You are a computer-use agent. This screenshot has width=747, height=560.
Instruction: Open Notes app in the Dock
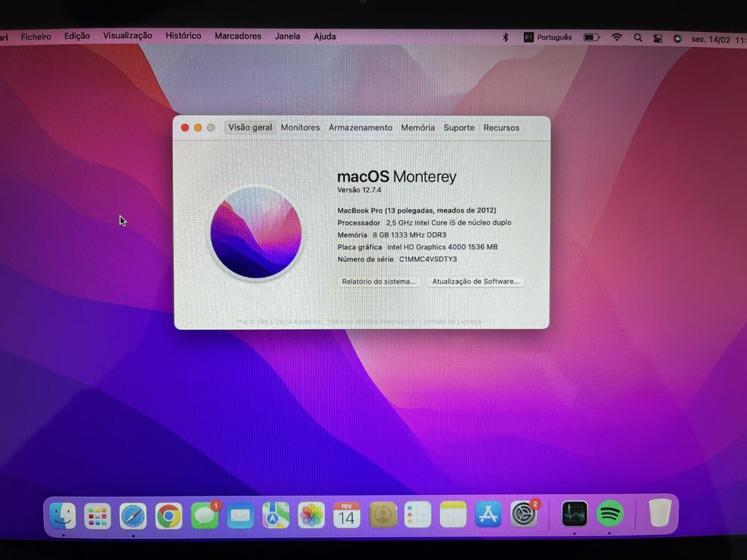453,514
